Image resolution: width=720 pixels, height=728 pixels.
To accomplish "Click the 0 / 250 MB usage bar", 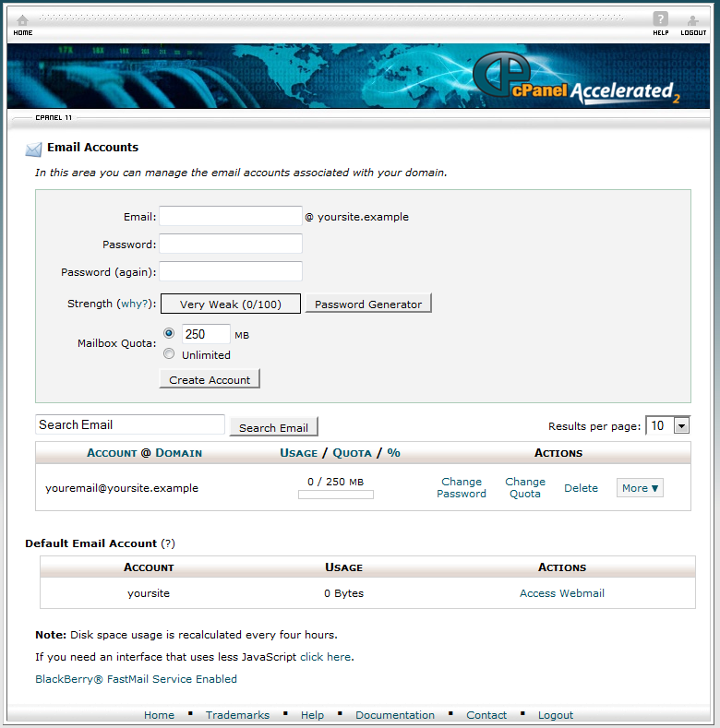I will pos(335,495).
